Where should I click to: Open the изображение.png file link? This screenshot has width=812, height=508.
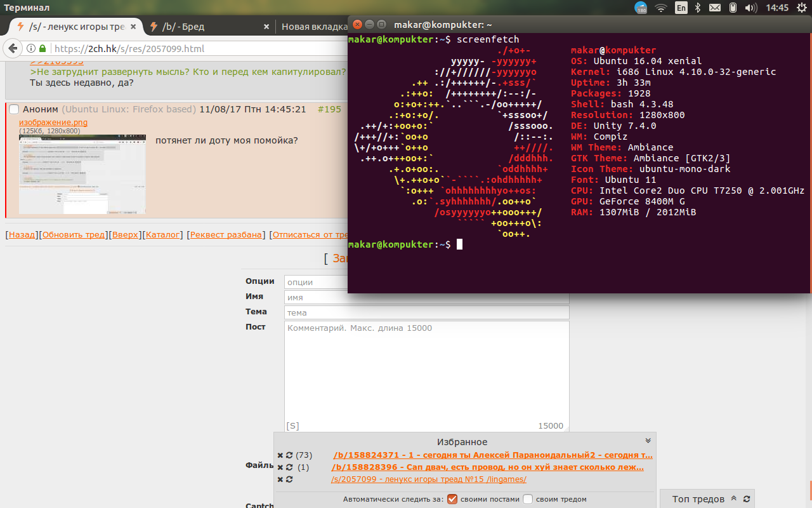pos(53,123)
